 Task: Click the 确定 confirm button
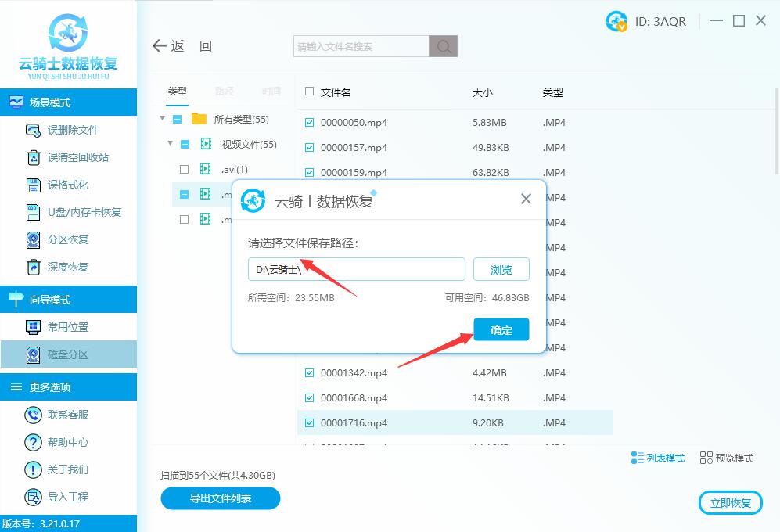coord(501,330)
